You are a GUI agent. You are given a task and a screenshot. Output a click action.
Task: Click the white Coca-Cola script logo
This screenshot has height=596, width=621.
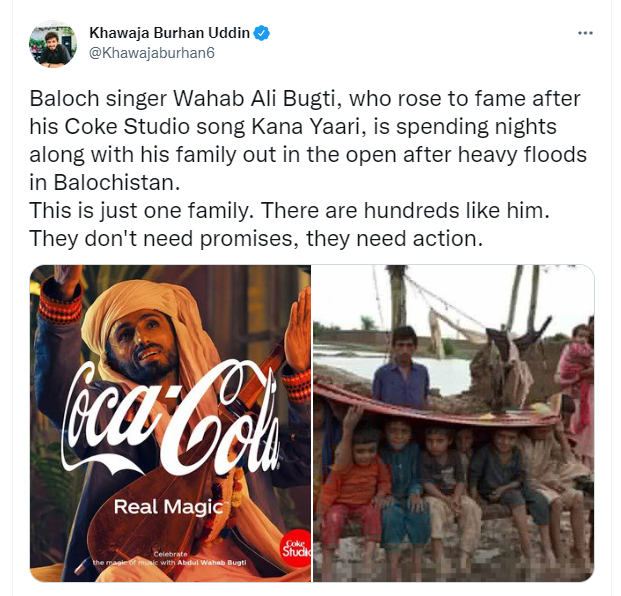[171, 418]
